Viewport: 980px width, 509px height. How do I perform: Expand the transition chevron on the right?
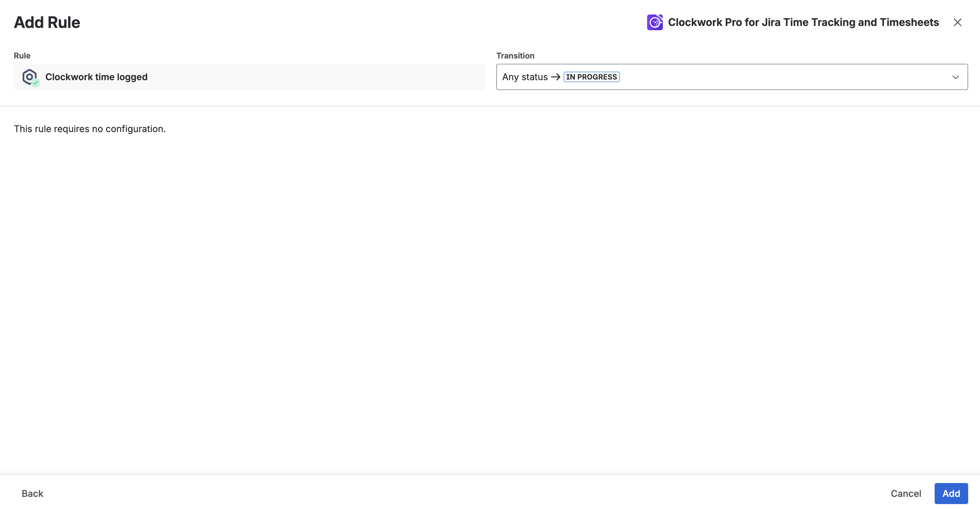[x=955, y=77]
